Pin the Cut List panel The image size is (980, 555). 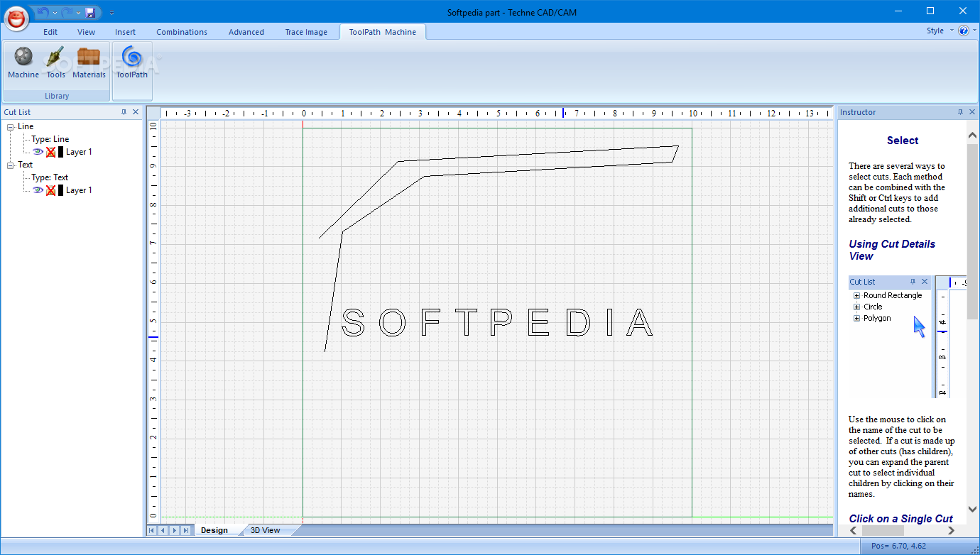[x=124, y=112]
